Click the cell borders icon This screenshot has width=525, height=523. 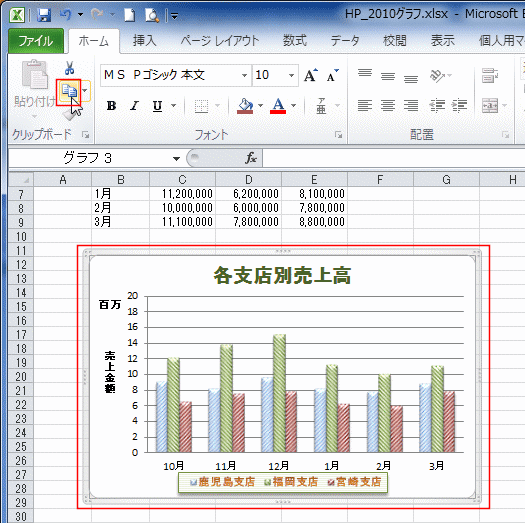[201, 106]
